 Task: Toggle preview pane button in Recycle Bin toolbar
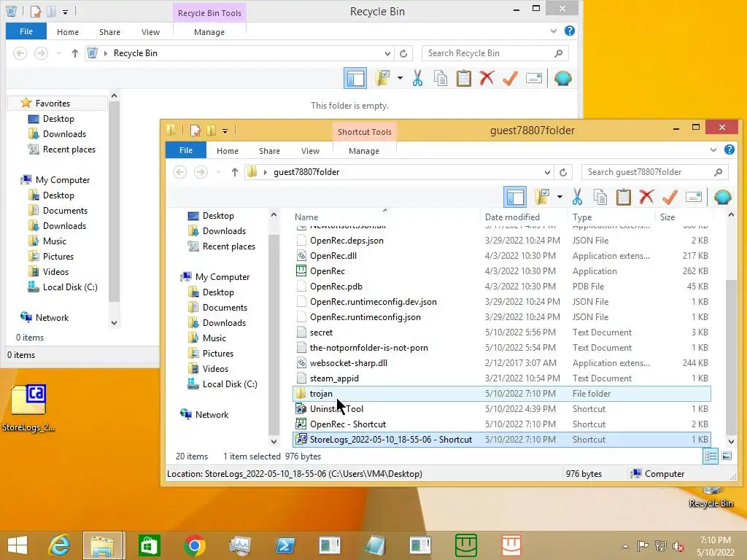[355, 78]
